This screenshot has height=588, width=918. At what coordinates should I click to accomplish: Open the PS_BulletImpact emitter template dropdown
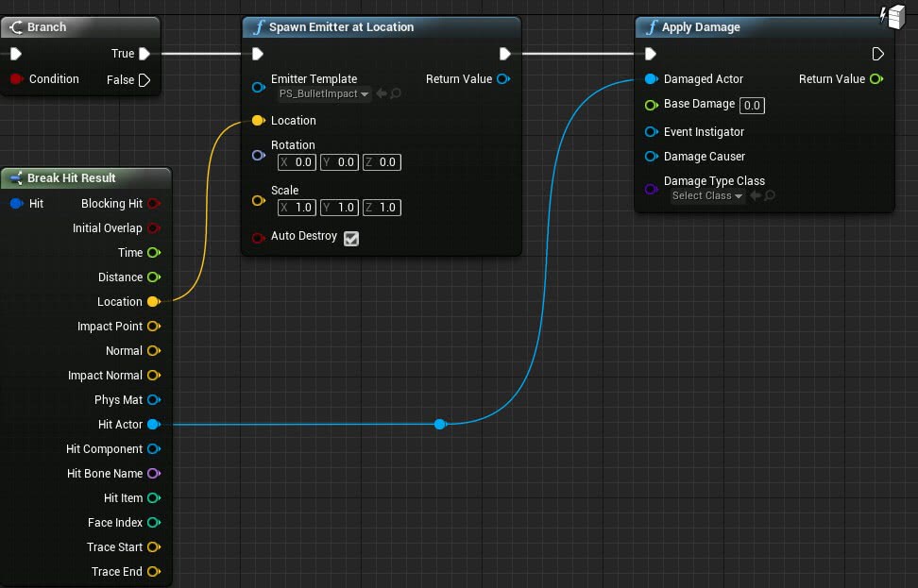coord(324,93)
